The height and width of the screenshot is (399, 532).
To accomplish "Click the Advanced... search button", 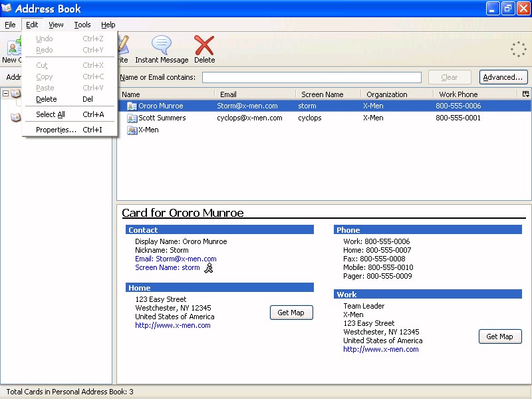I will [x=503, y=77].
